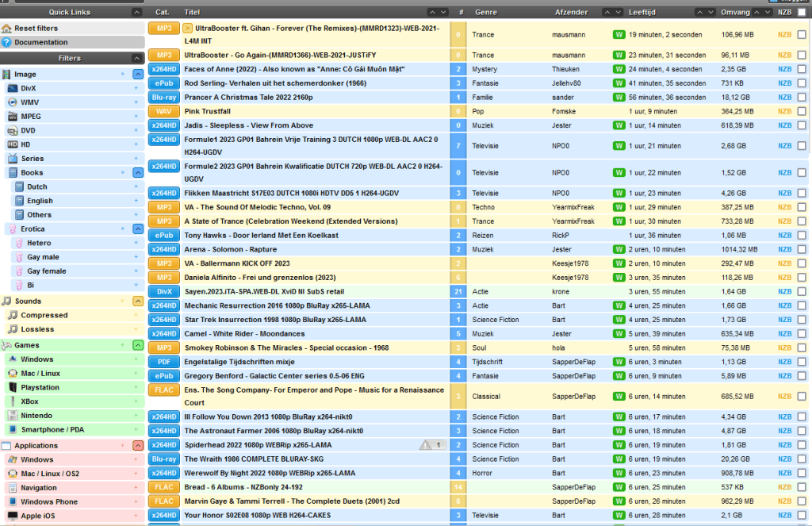Click the orange MP3 category badge for UltraBooster Go Again

click(x=163, y=55)
